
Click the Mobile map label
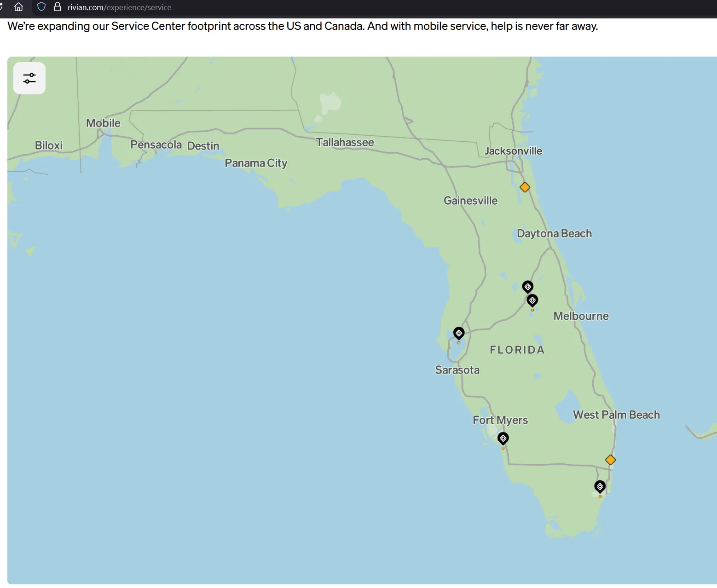pyautogui.click(x=104, y=123)
